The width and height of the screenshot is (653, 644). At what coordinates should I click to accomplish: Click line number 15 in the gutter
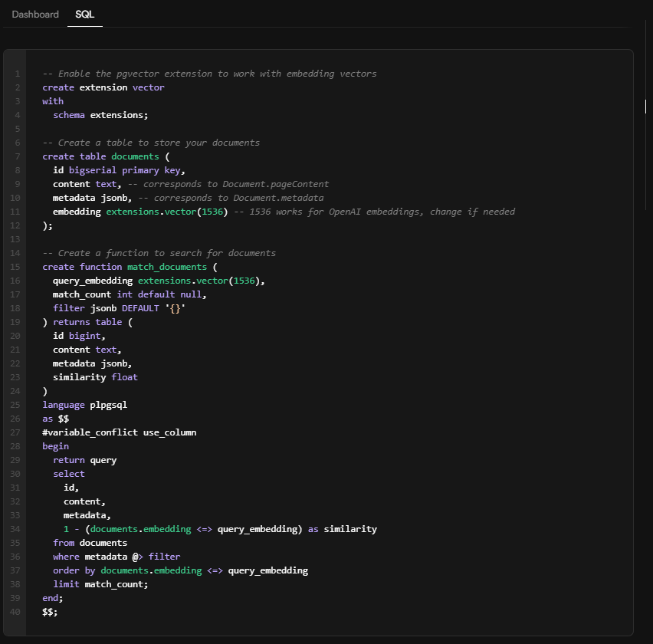pyautogui.click(x=16, y=267)
